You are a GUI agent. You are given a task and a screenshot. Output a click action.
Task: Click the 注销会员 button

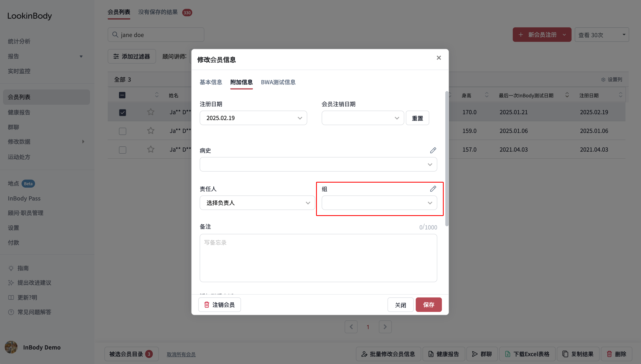pos(219,305)
